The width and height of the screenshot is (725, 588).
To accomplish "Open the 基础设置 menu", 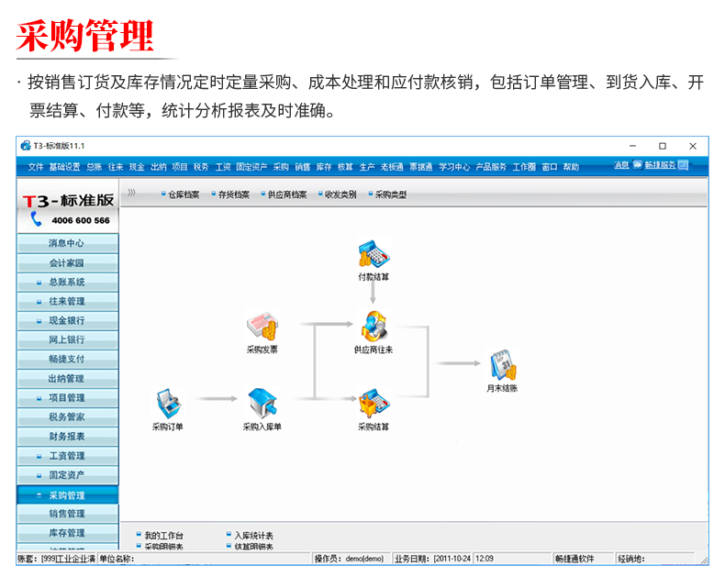I will tap(64, 167).
